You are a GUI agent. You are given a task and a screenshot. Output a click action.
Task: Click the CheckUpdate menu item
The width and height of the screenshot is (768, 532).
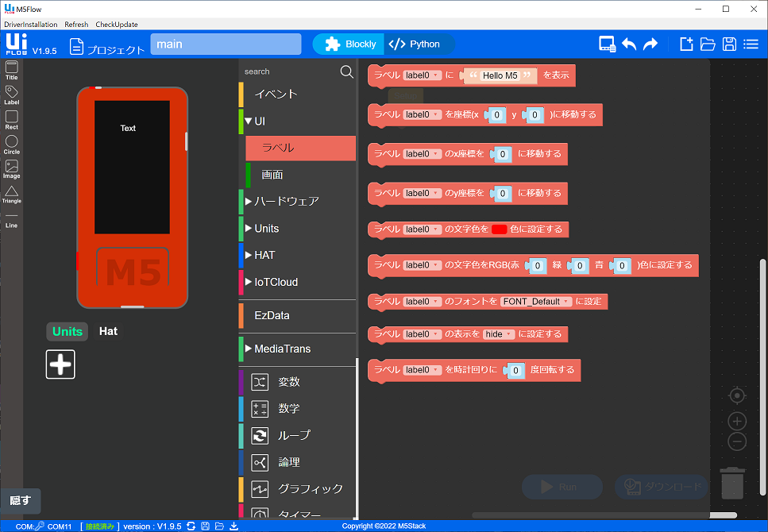[117, 25]
